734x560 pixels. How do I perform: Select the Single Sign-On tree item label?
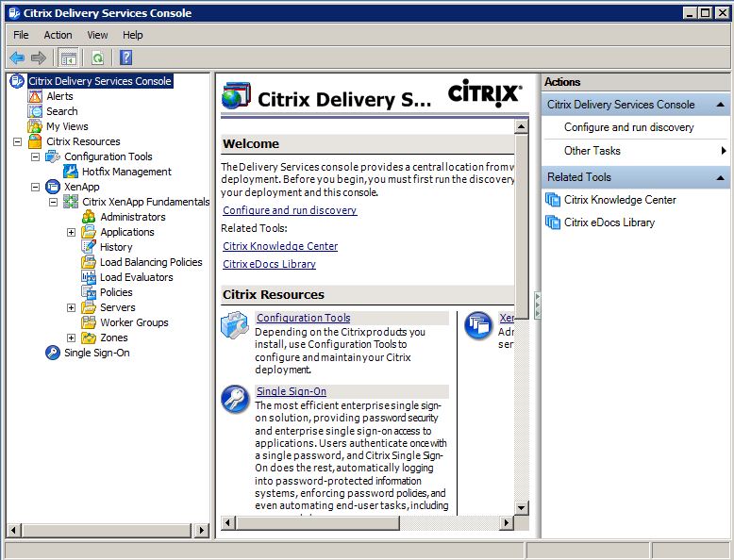coord(97,353)
